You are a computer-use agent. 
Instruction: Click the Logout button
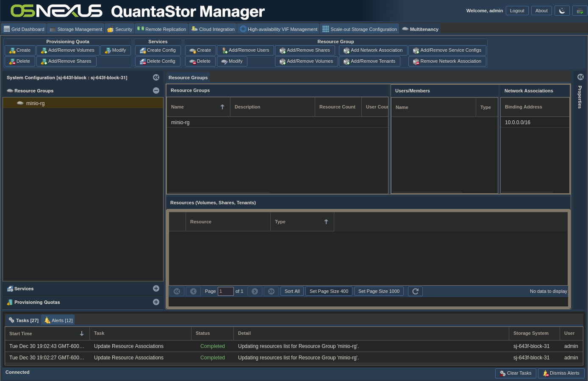517,11
